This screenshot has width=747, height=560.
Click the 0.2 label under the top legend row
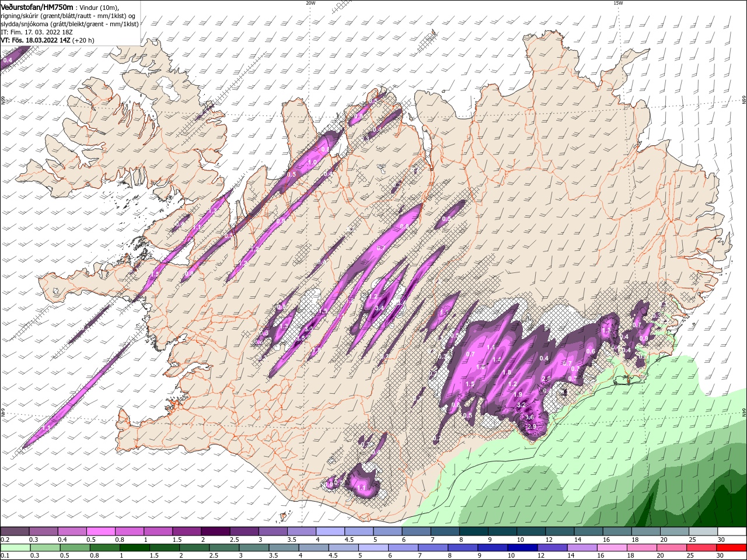5,540
